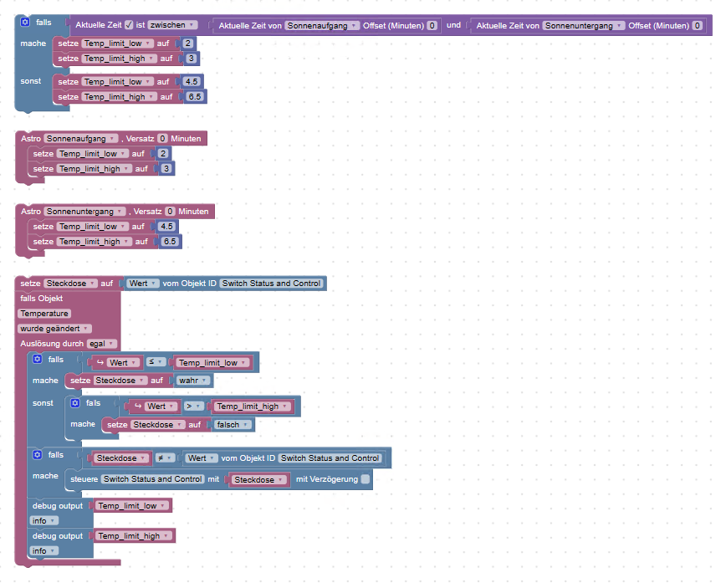Viewport: 721px width, 588px height.
Task: Open the ≤ comparison operator dropdown
Action: [x=156, y=362]
